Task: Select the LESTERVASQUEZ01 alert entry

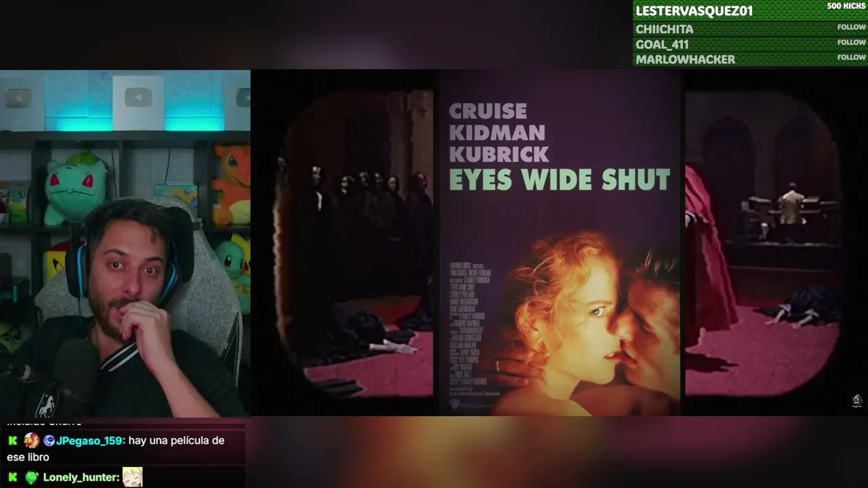Action: point(750,11)
